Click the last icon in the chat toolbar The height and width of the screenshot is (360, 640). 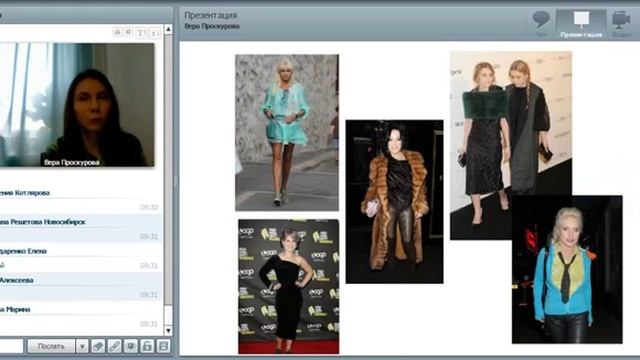pos(163,346)
